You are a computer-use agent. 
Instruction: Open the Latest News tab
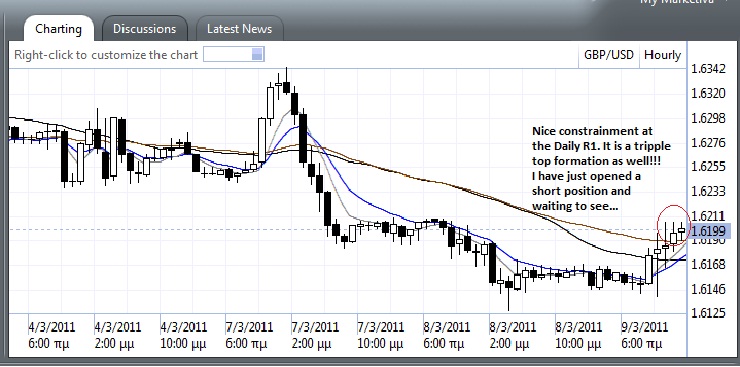coord(239,29)
